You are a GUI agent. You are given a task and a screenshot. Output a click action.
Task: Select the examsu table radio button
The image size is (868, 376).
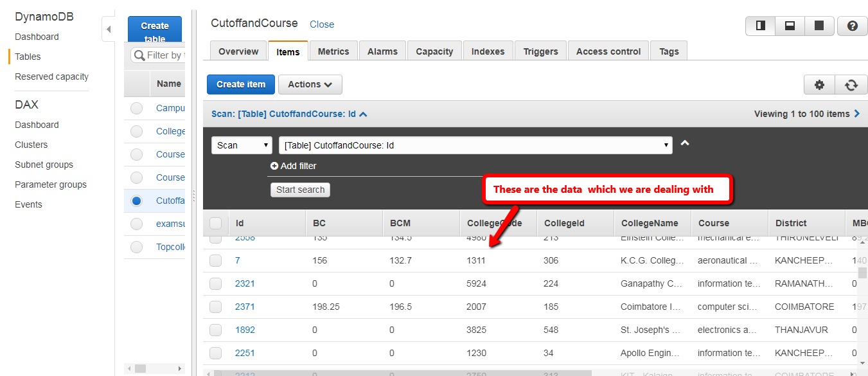[136, 224]
